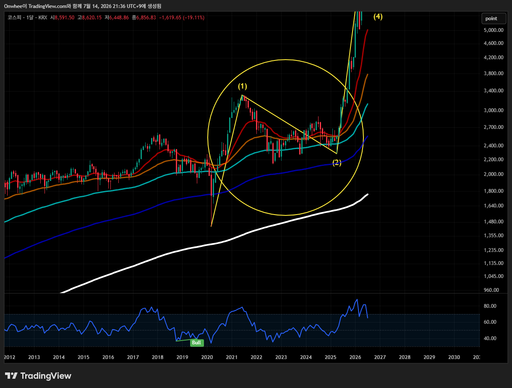Click the 2,700.00 price axis label
Image resolution: width=512 pixels, height=388 pixels.
point(494,127)
